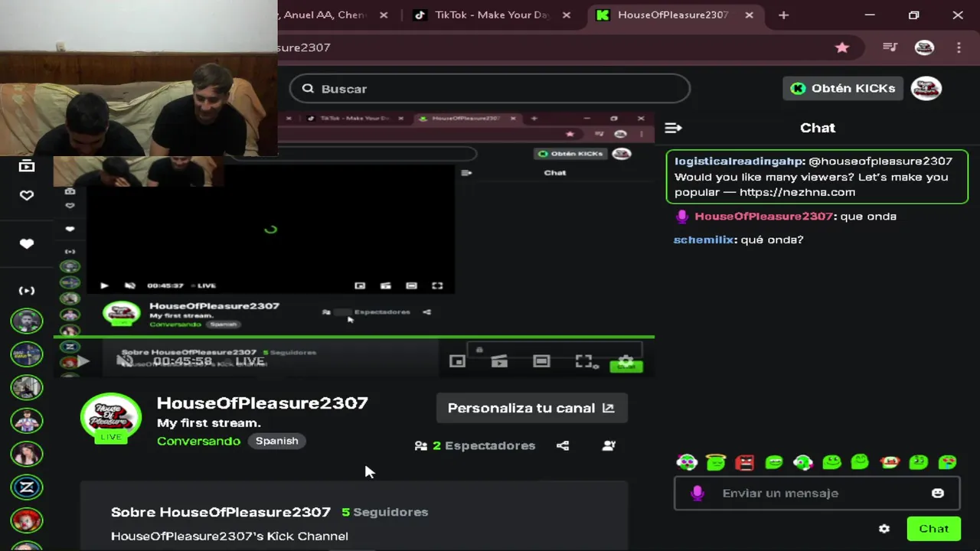Screen dimensions: 980x551
Task: Click the 'My first stream.' title
Action: (209, 423)
